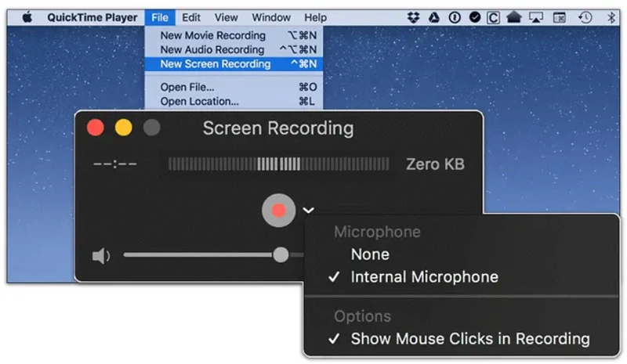This screenshot has width=627, height=364.
Task: Click Open File... menu entry
Action: pyautogui.click(x=234, y=87)
